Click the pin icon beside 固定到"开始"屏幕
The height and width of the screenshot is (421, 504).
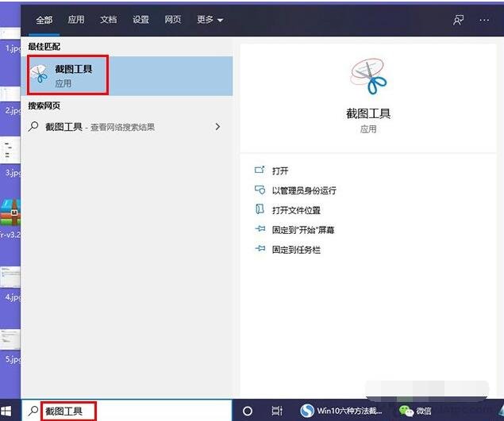(x=260, y=229)
